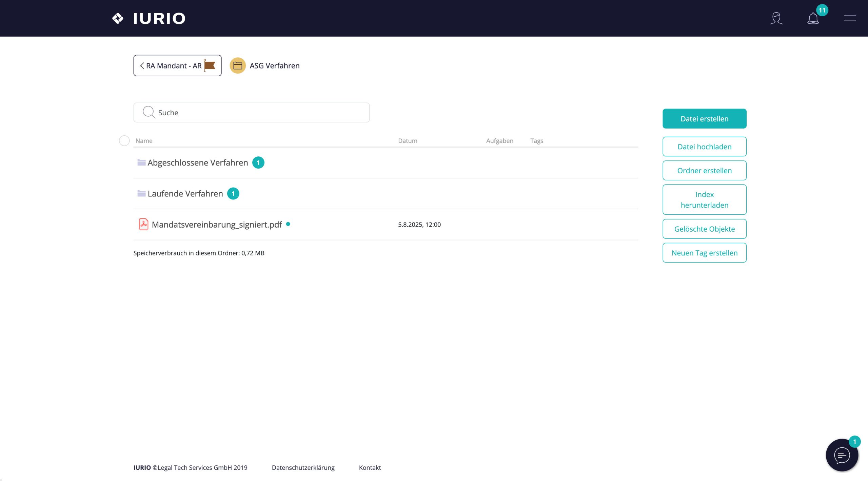
Task: Click Index herunterladen
Action: pyautogui.click(x=704, y=199)
